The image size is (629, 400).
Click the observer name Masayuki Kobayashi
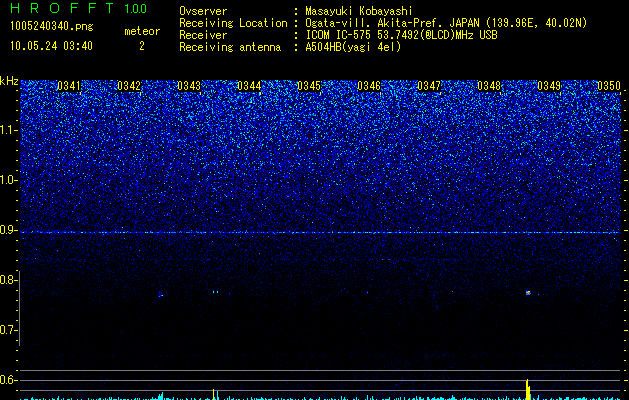coord(359,11)
